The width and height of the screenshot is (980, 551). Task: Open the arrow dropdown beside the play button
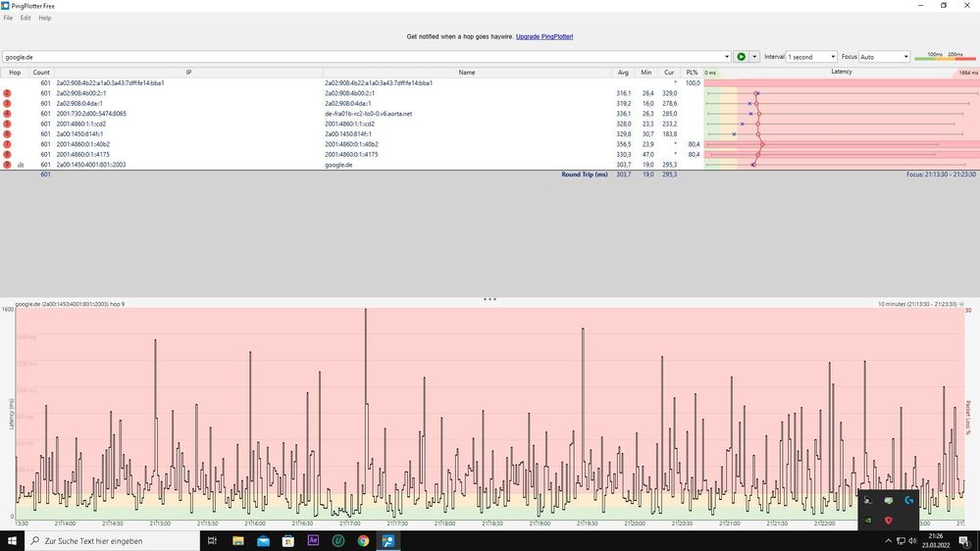click(x=754, y=57)
